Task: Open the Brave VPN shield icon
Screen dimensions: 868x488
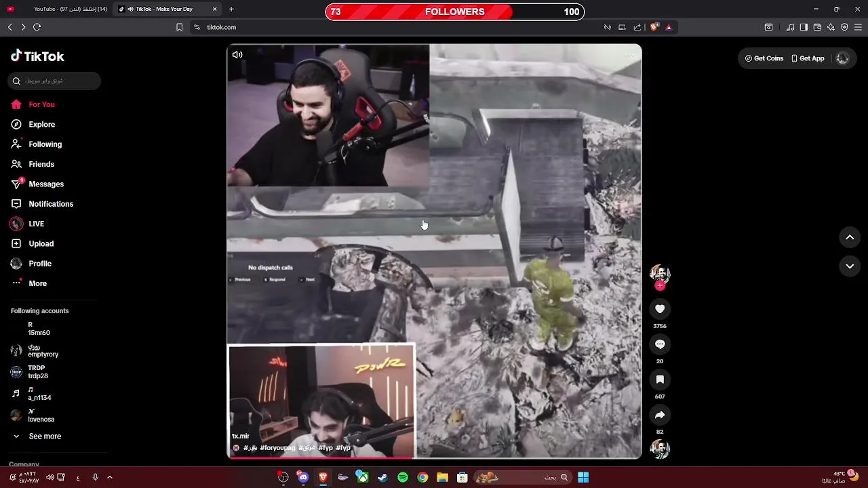Action: click(x=844, y=27)
